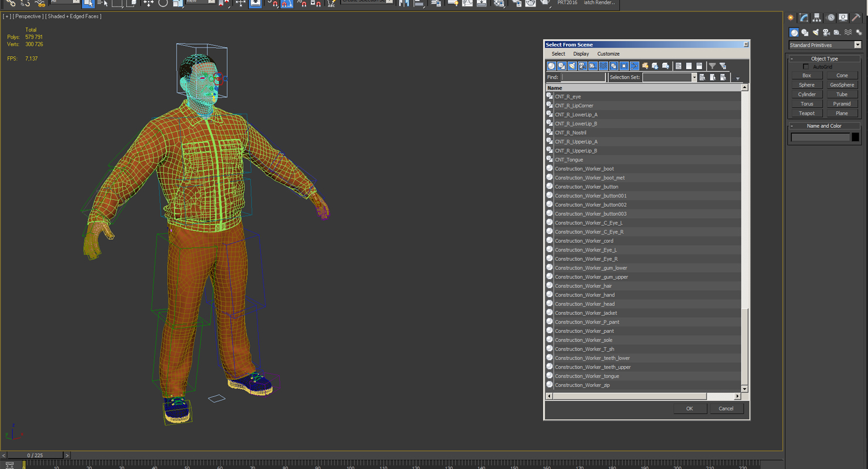Select Construction_Worker_head in the list
This screenshot has width=868, height=469.
pos(643,304)
